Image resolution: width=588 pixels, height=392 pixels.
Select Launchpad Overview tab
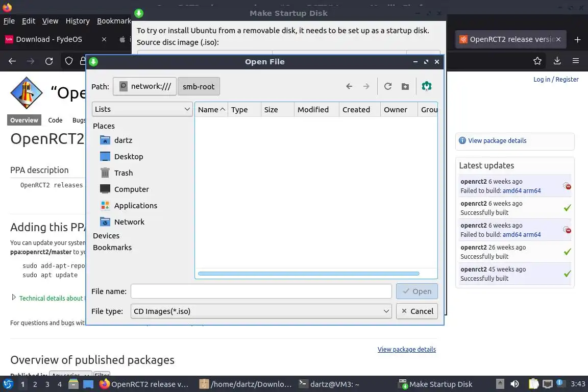click(24, 120)
